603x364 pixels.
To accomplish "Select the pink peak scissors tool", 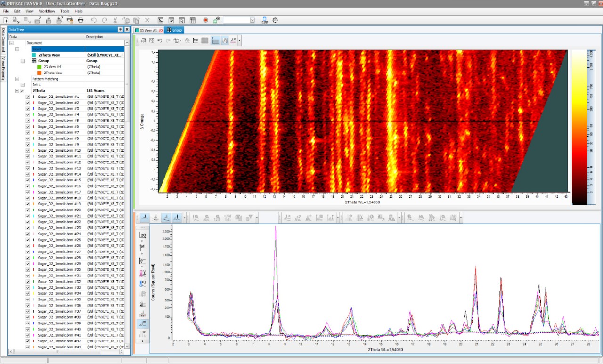I will [143, 273].
